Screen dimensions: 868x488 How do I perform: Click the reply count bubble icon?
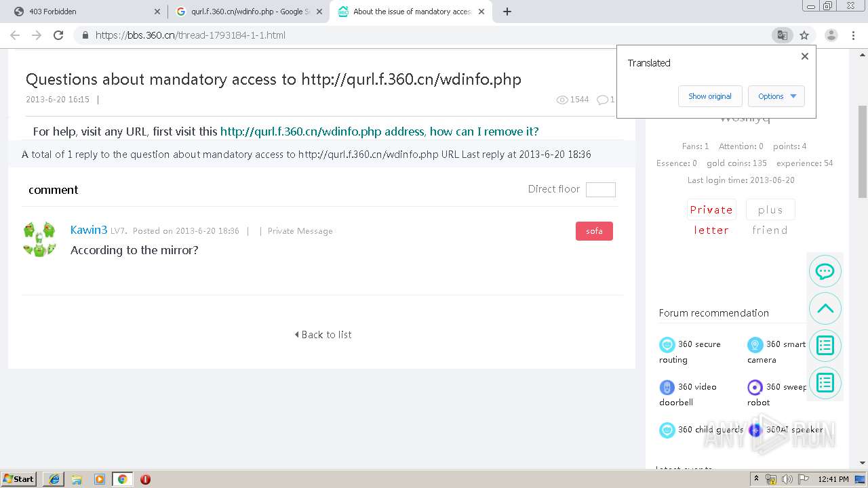pos(602,100)
